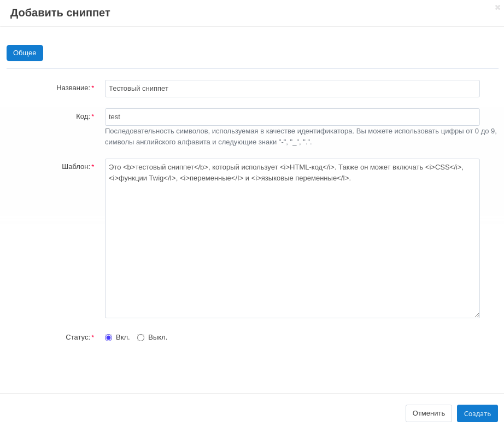Close the Добавить сниппет dialog
504x432 pixels.
coord(497,8)
